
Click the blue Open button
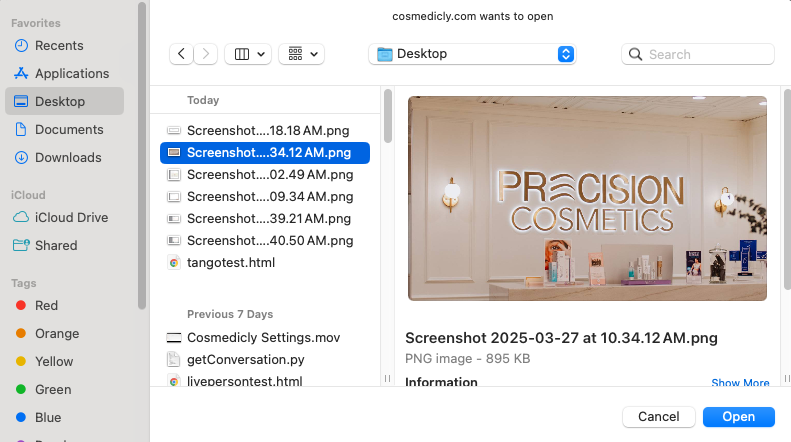coord(739,417)
